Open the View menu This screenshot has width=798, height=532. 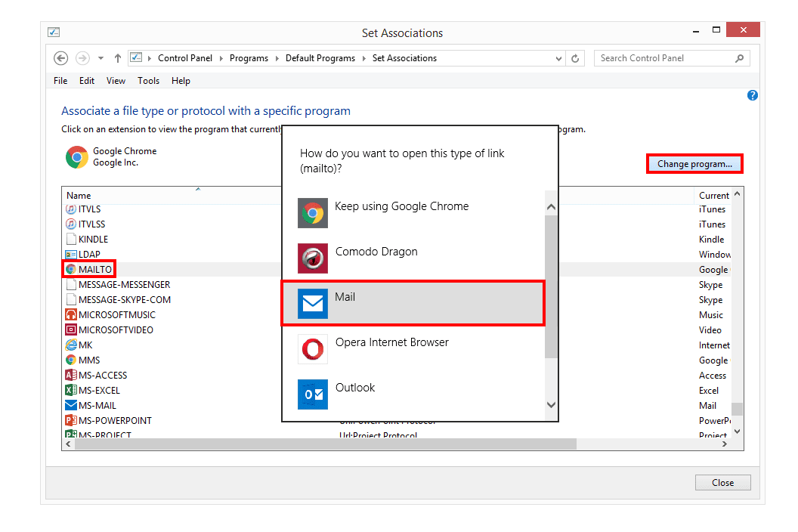(x=116, y=80)
